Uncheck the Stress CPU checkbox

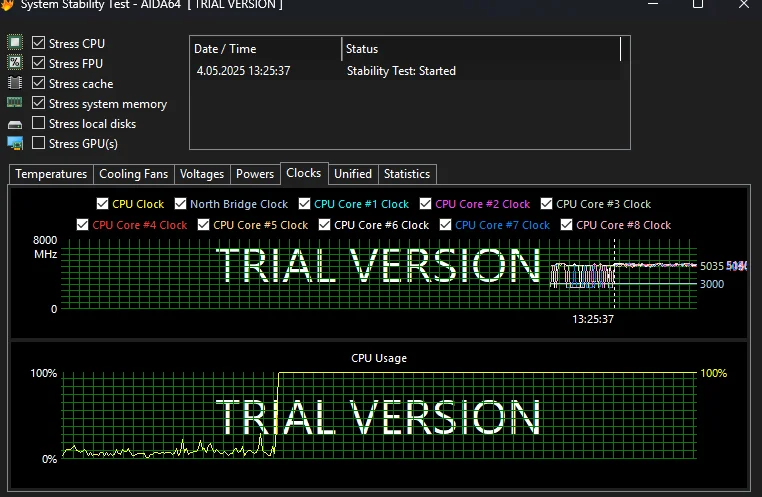pos(38,43)
